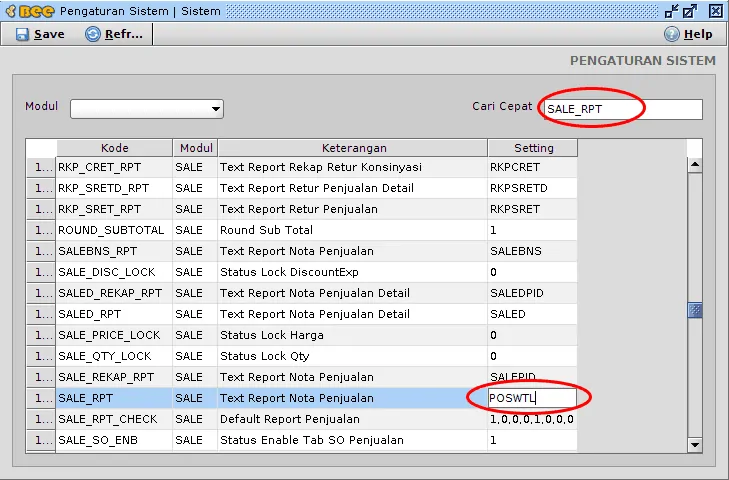Click the vertical scrollbar thumb
729x480 pixels.
click(x=695, y=310)
